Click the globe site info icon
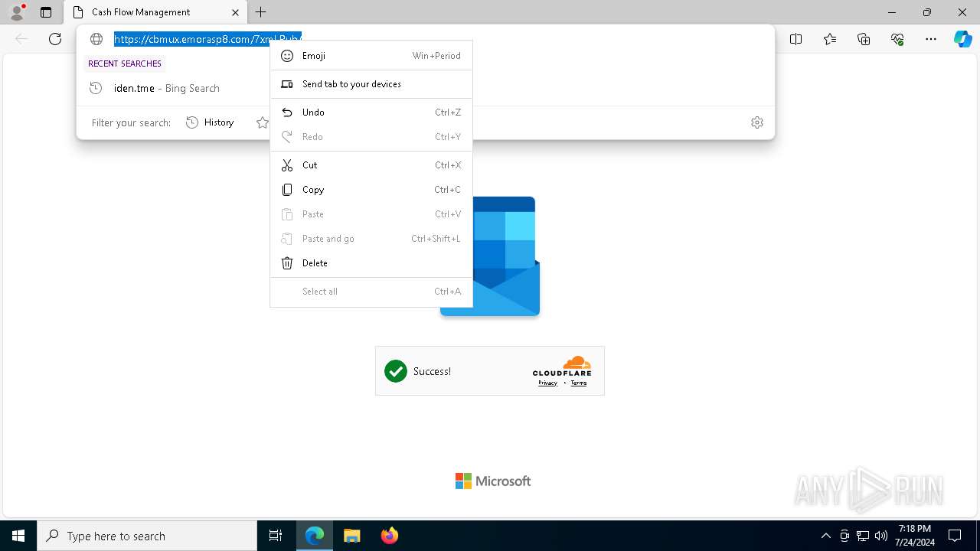Viewport: 980px width, 551px height. (x=96, y=39)
